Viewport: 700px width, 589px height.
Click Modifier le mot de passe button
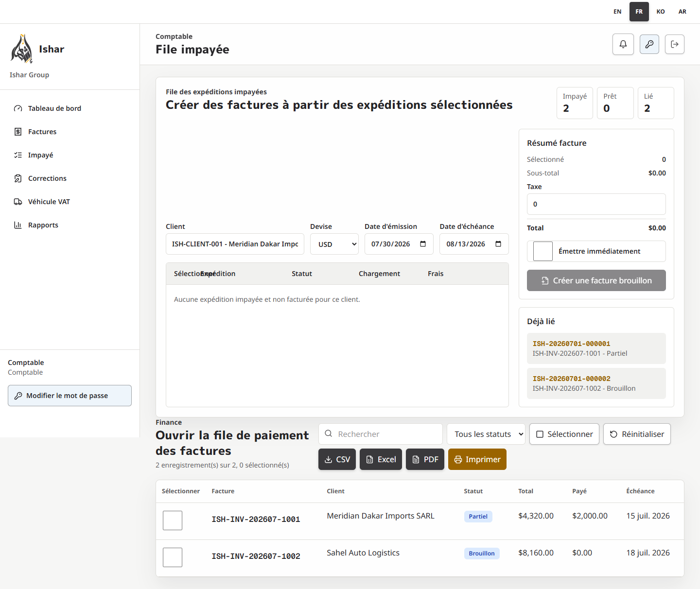[70, 396]
